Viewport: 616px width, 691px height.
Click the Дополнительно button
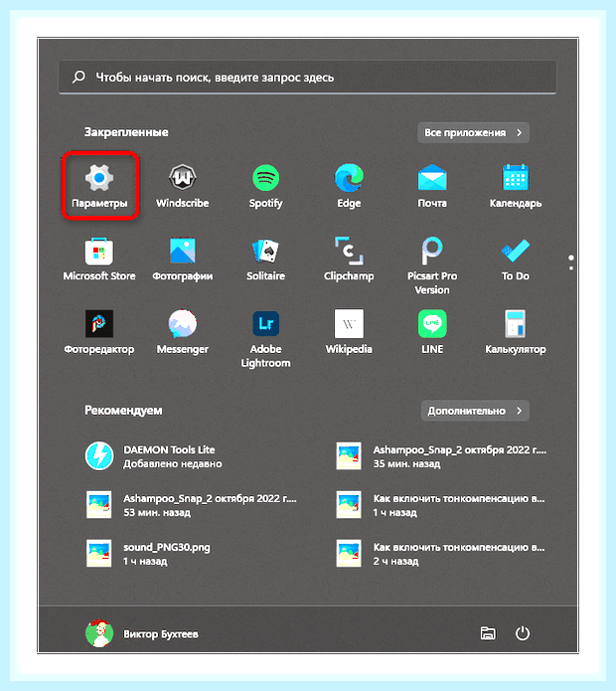tap(475, 411)
